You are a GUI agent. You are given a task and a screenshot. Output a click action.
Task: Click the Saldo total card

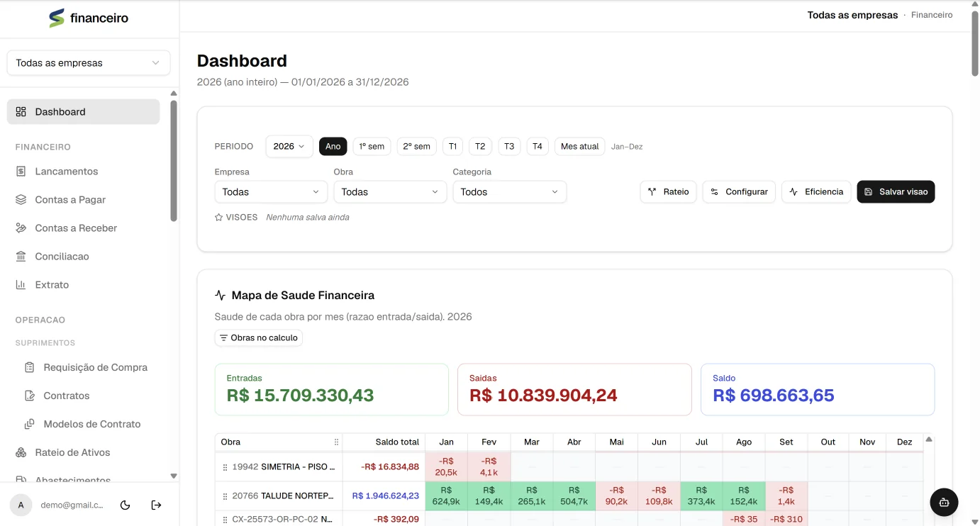pos(818,389)
